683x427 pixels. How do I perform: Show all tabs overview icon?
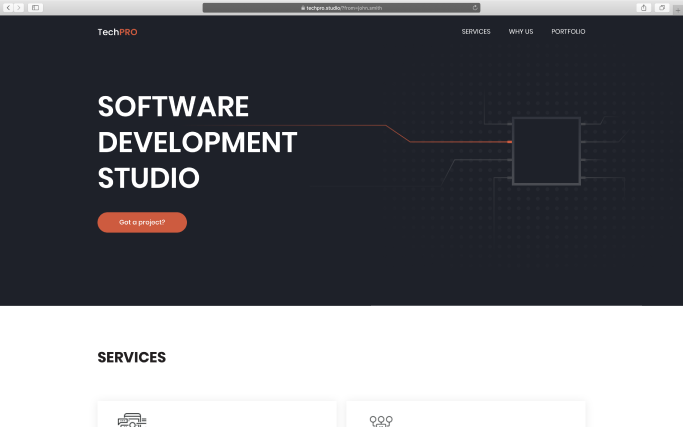(x=662, y=7)
